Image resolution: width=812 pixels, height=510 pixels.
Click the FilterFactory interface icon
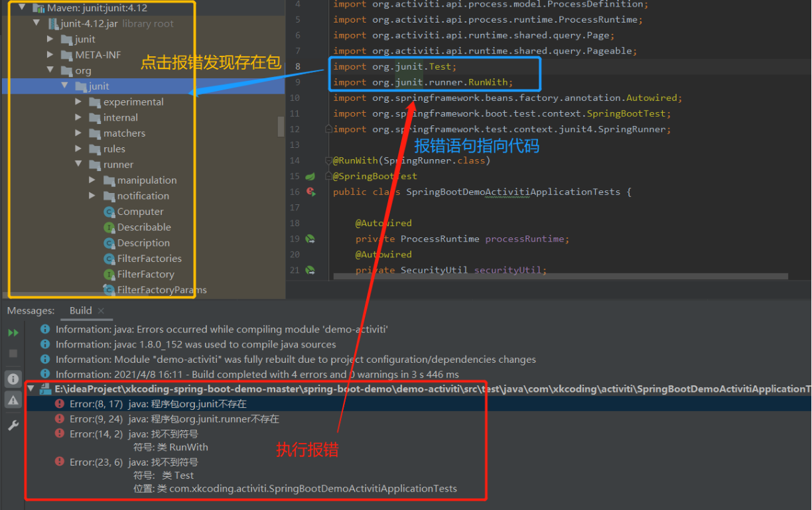click(109, 274)
